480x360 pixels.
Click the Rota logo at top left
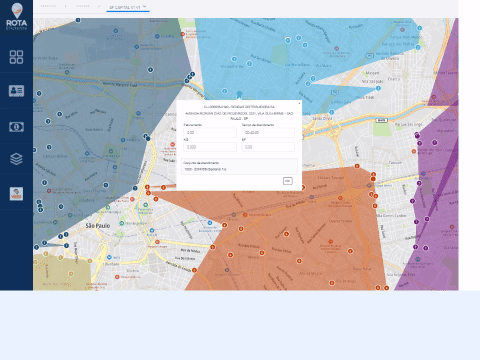pos(16,16)
